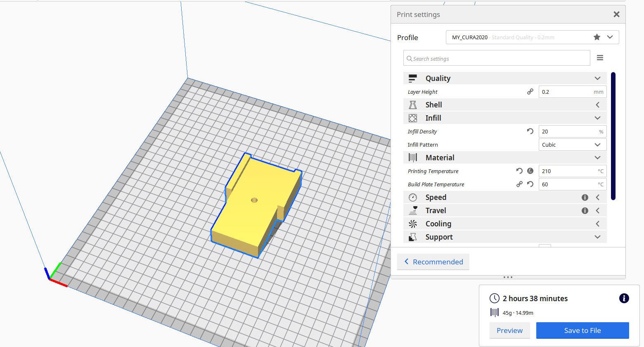Click the Speed gauge icon
The image size is (644, 347).
(x=412, y=197)
